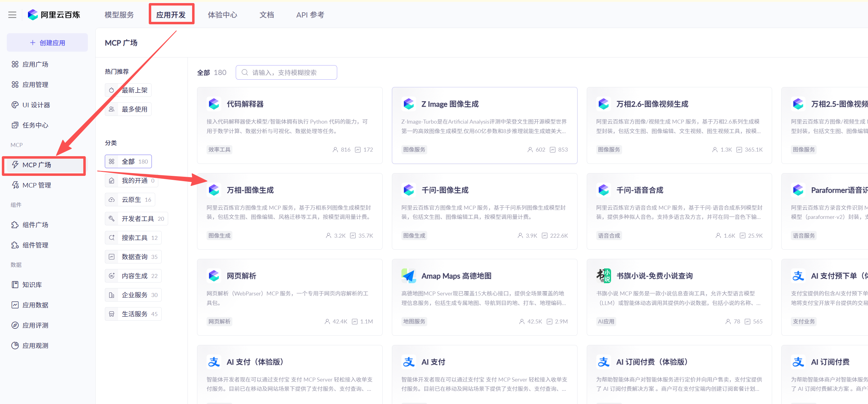868x404 pixels.
Task: Switch to 体验中心 tab
Action: tap(223, 15)
